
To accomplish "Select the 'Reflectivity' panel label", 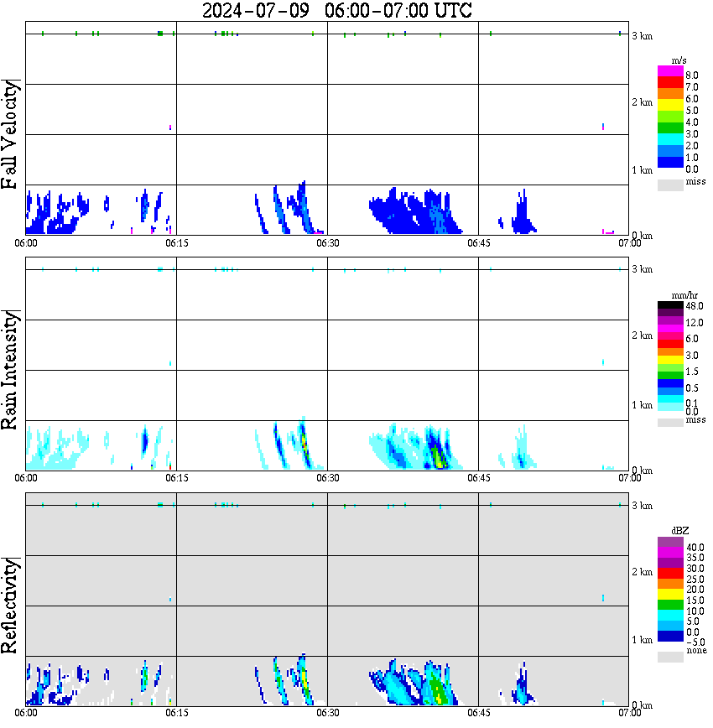I will (x=10, y=606).
